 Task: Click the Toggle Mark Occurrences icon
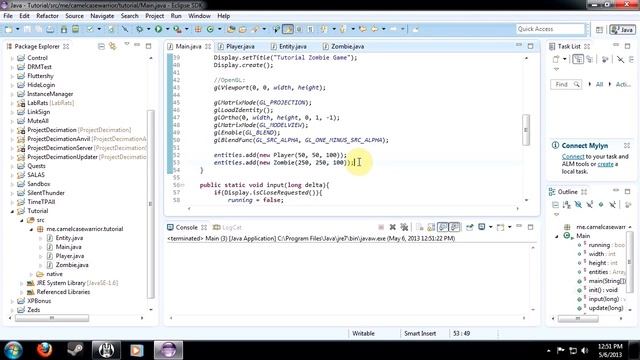pos(288,29)
